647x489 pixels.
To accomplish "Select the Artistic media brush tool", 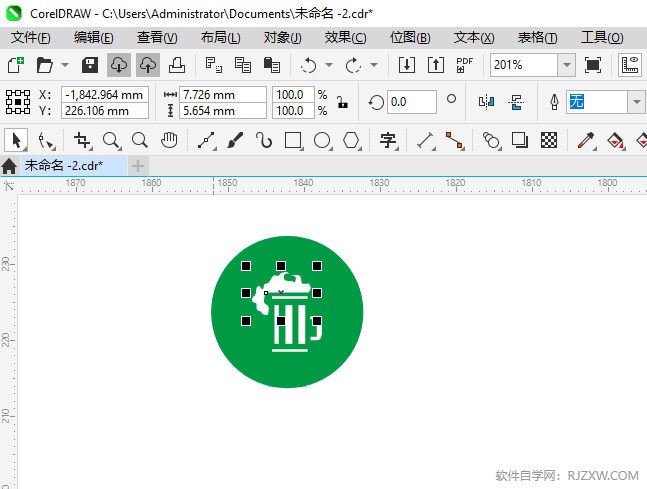I will [235, 140].
